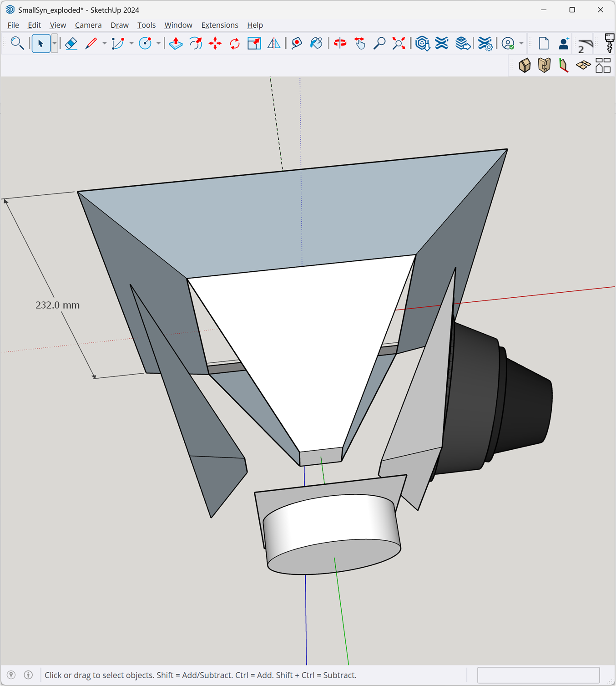The image size is (616, 686).
Task: Click the credits info status icon
Action: click(x=28, y=675)
